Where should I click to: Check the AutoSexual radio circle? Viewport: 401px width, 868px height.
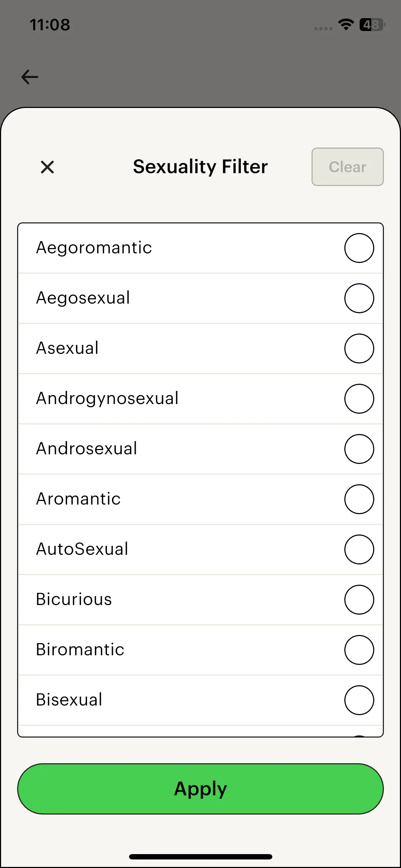[x=359, y=549]
